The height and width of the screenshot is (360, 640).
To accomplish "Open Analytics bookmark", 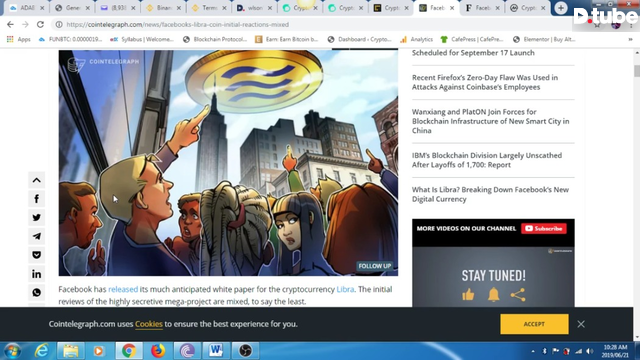I will [x=416, y=40].
